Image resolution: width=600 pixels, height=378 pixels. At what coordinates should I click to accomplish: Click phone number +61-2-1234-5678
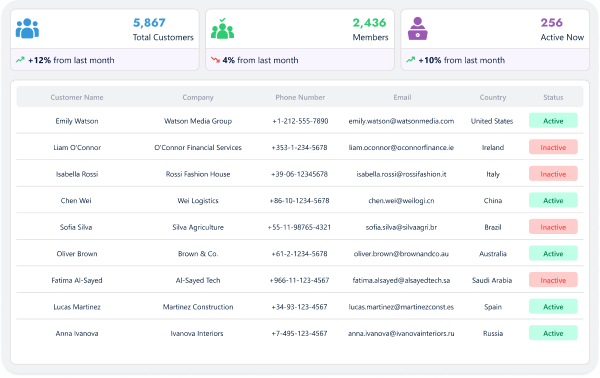[x=299, y=254]
